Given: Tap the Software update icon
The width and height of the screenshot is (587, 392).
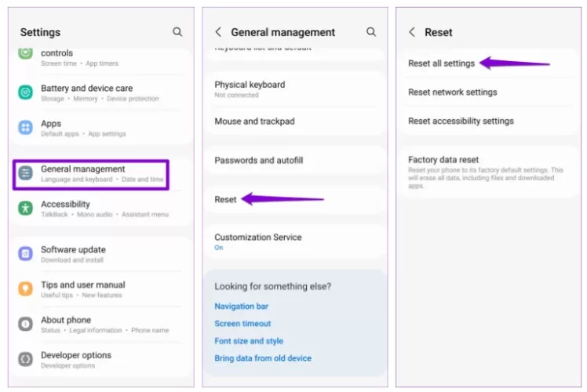Looking at the screenshot, I should pos(26,254).
